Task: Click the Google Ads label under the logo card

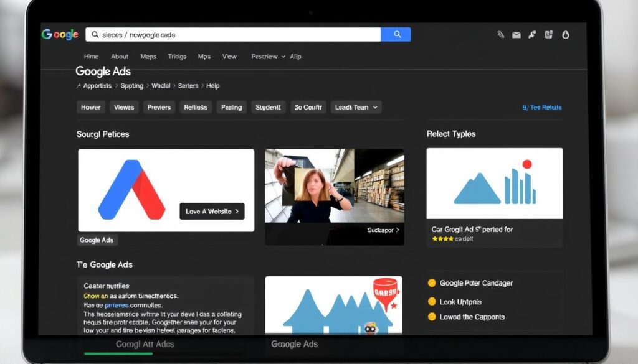Action: (97, 240)
